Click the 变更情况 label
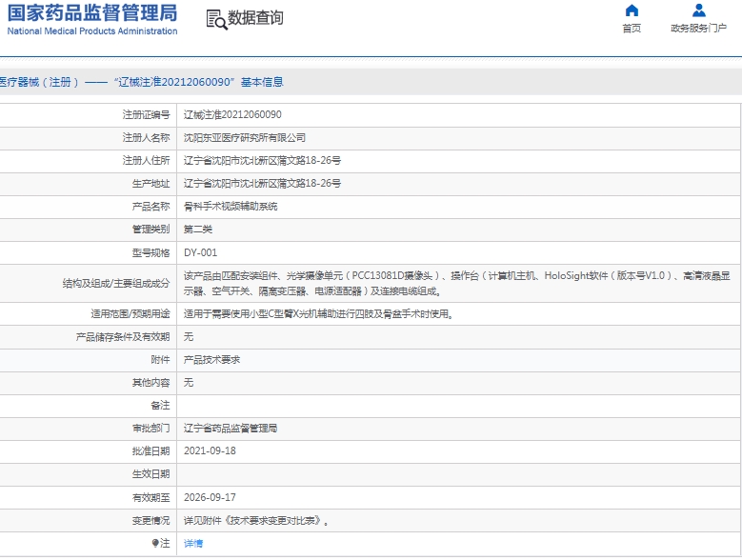Viewport: 742px width, 560px height. pyautogui.click(x=150, y=520)
